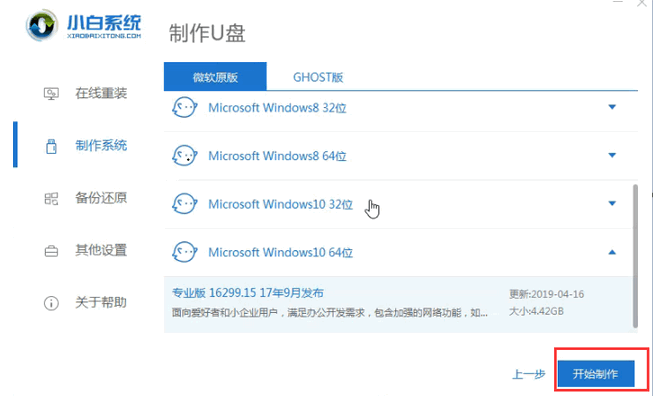Viewport: 661px width, 402px height.
Task: Click the 制作系统 USB drive icon
Action: (51, 146)
